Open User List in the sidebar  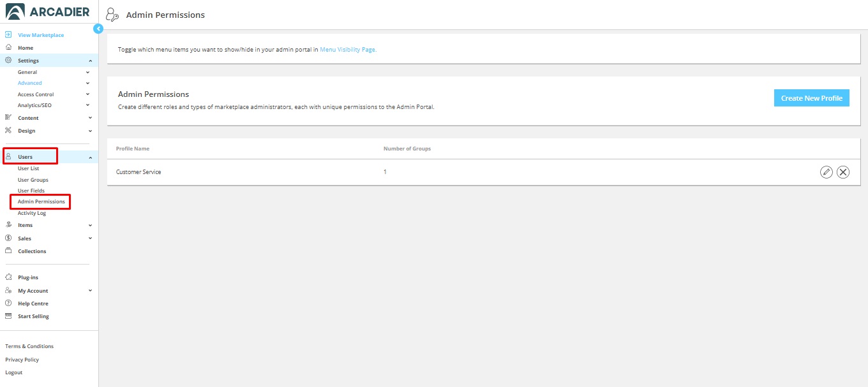point(29,168)
